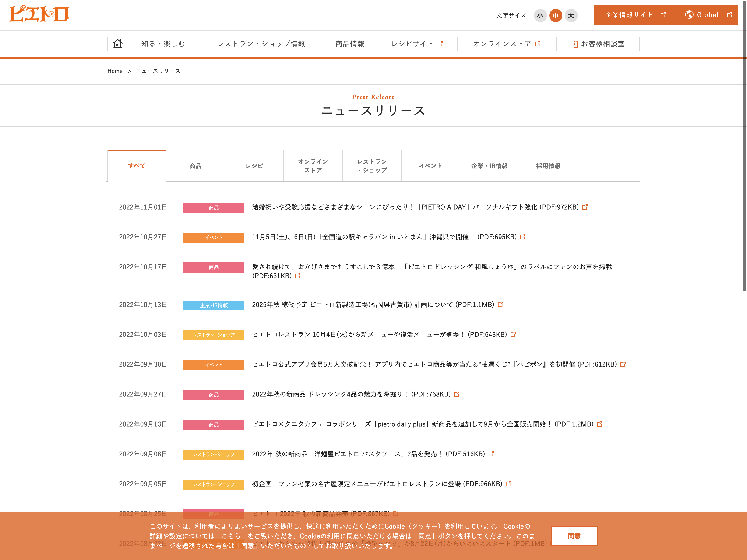Click the home icon in navigation bar
The height and width of the screenshot is (560, 747).
[x=117, y=44]
